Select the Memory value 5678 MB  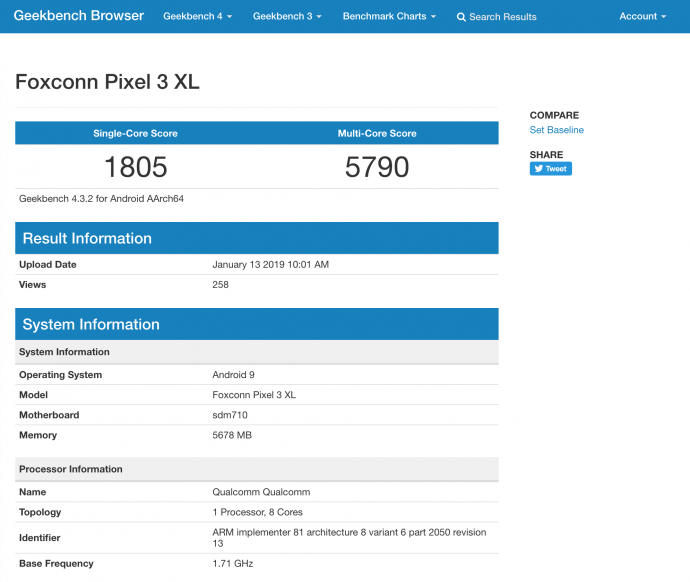pos(232,435)
